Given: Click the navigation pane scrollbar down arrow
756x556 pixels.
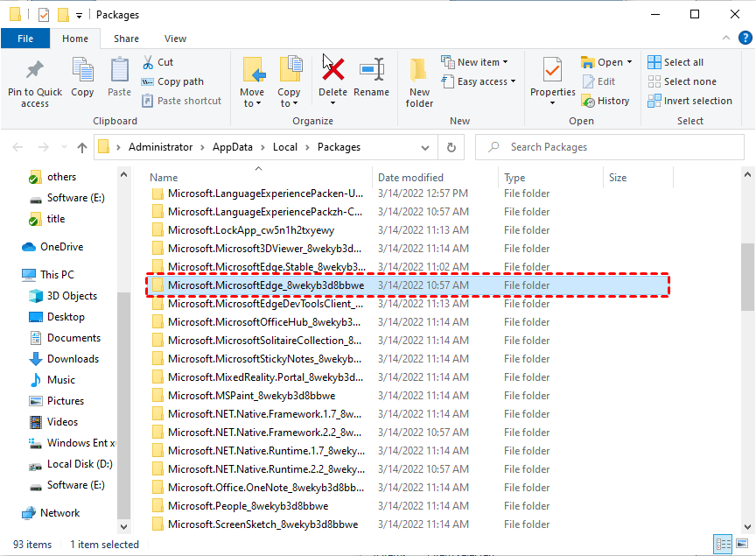Looking at the screenshot, I should [124, 526].
